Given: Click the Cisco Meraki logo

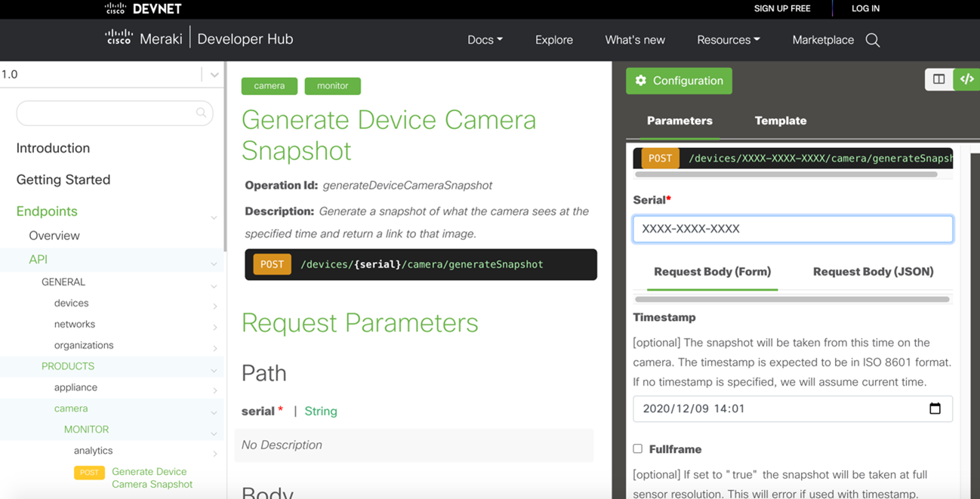Looking at the screenshot, I should [x=144, y=39].
